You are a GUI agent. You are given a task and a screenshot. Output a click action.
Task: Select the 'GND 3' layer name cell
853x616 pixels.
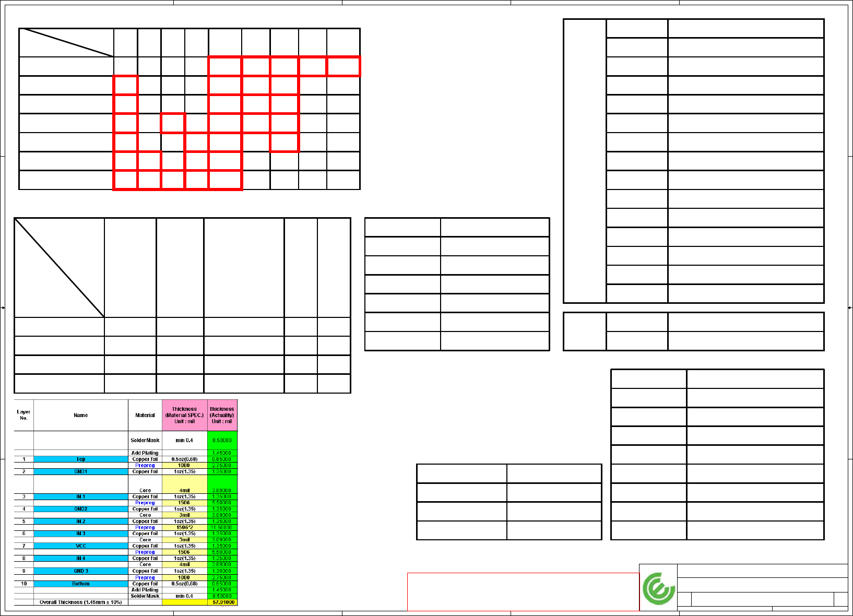81,571
